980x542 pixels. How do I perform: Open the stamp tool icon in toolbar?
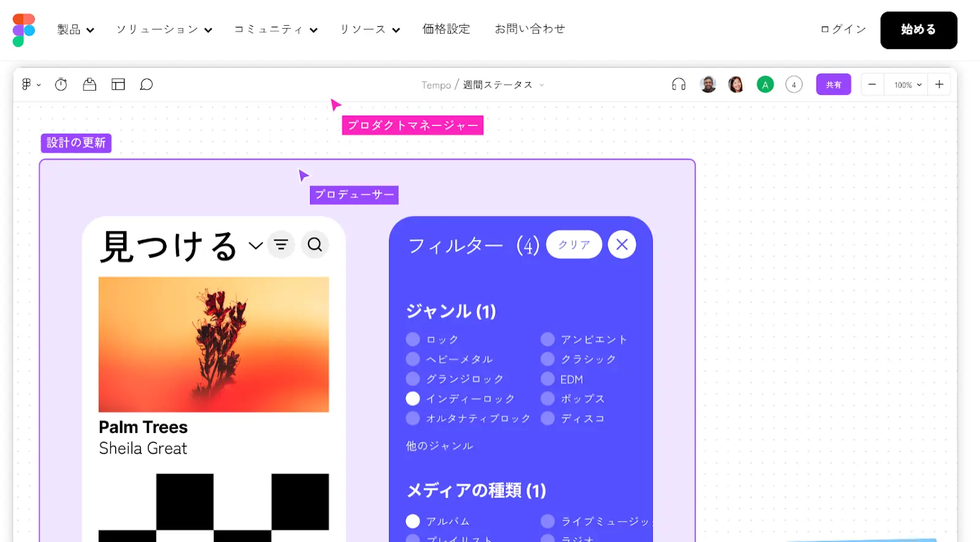coord(89,85)
